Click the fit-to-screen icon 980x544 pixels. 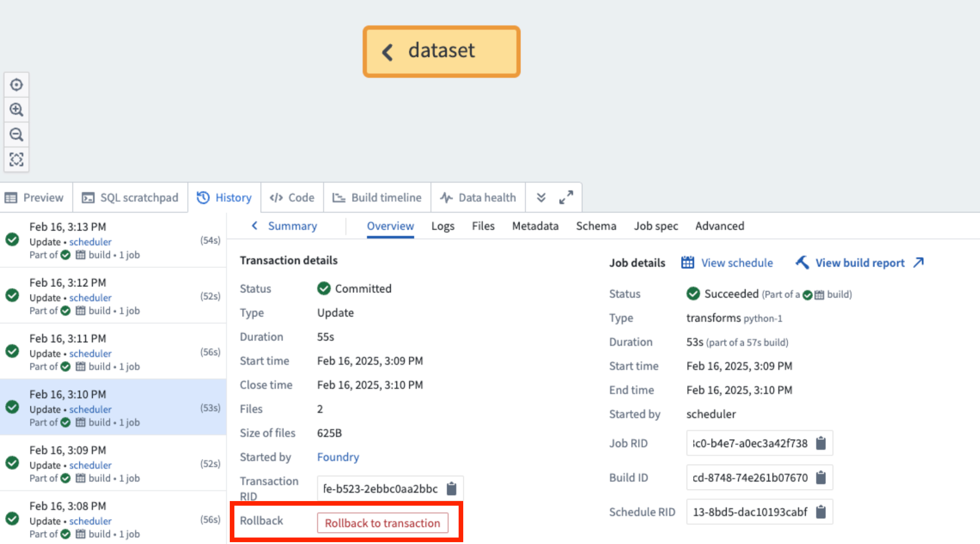[x=17, y=159]
